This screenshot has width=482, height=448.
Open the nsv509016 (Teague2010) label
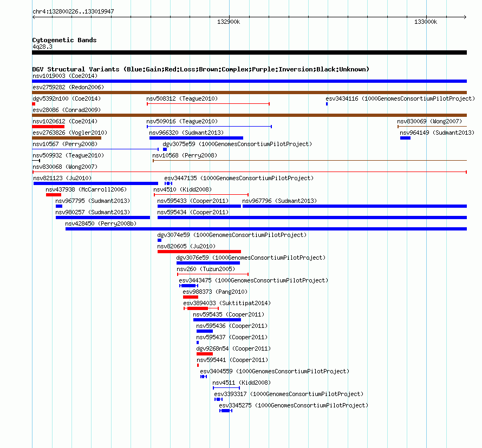[182, 121]
